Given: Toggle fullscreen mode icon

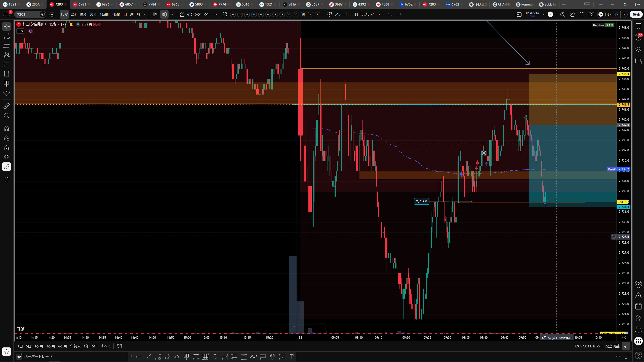Looking at the screenshot, I should [582, 14].
